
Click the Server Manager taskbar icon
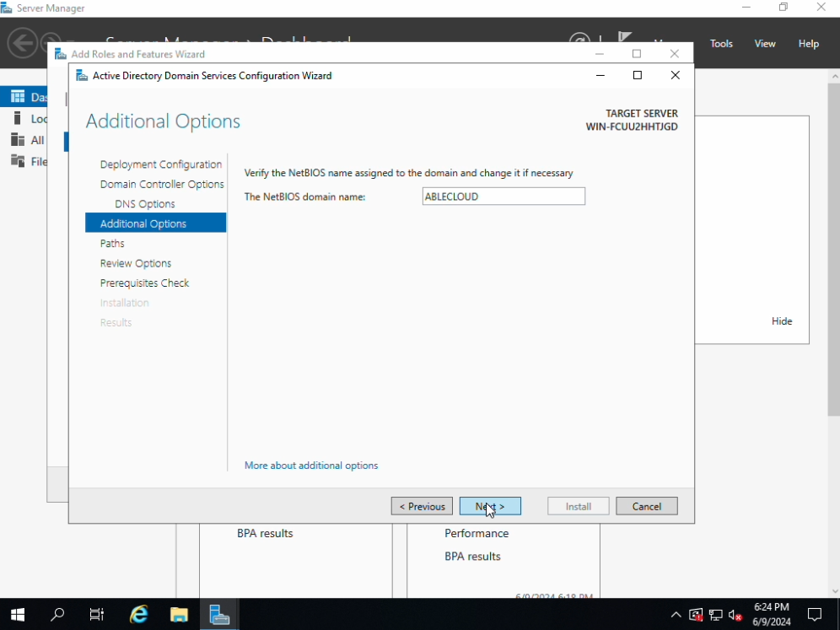coord(219,615)
